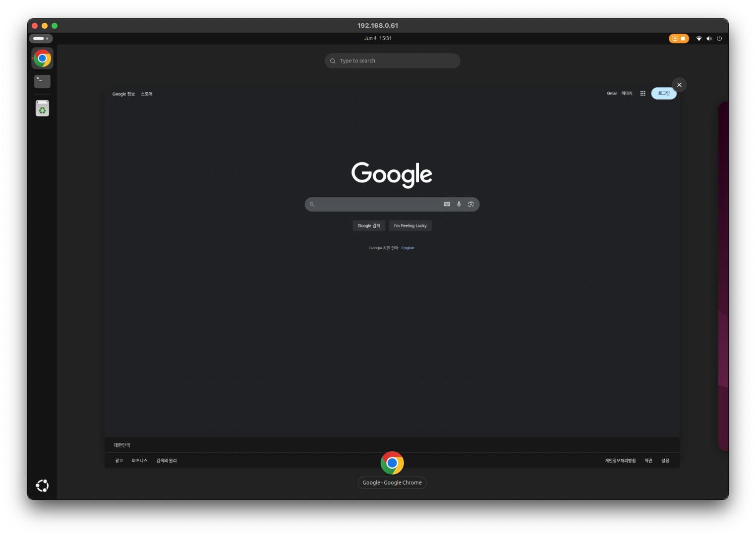This screenshot has height=536, width=756.
Task: Open network status icon in top bar
Action: pyautogui.click(x=699, y=38)
